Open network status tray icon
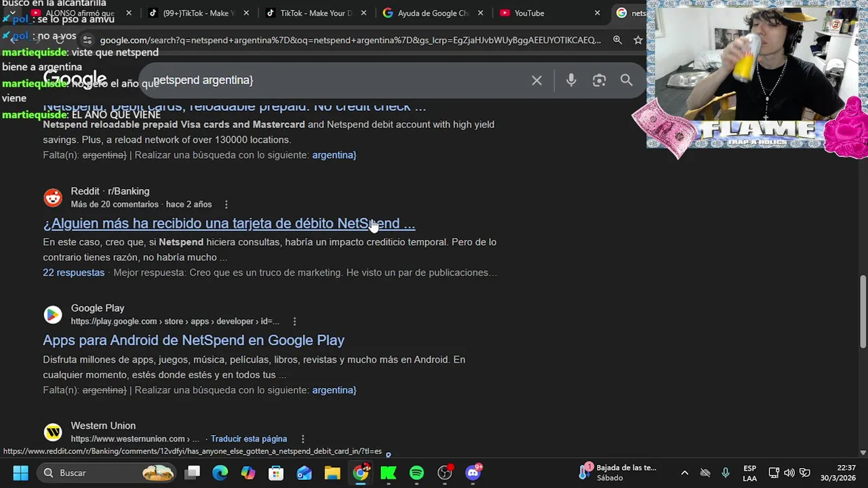Image resolution: width=868 pixels, height=488 pixels. 774,472
